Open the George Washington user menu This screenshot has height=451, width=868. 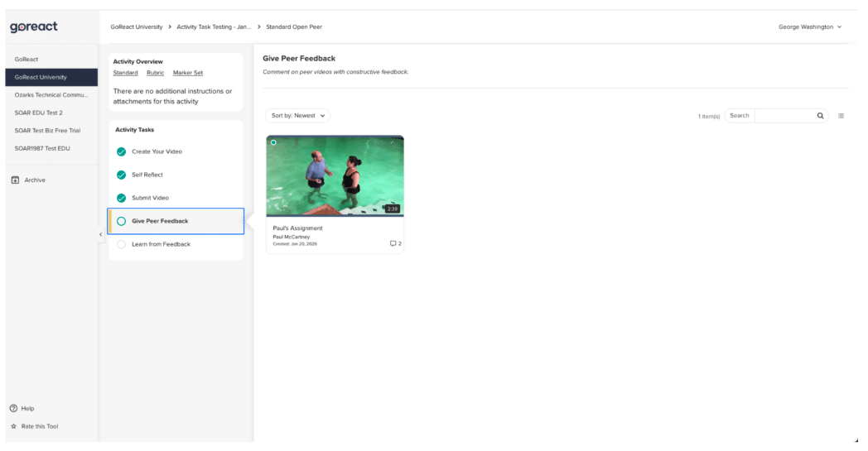809,27
